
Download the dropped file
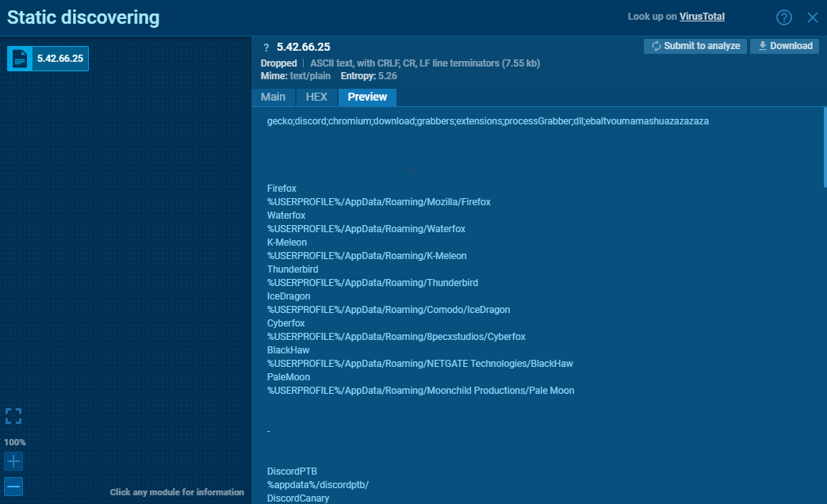(x=784, y=46)
